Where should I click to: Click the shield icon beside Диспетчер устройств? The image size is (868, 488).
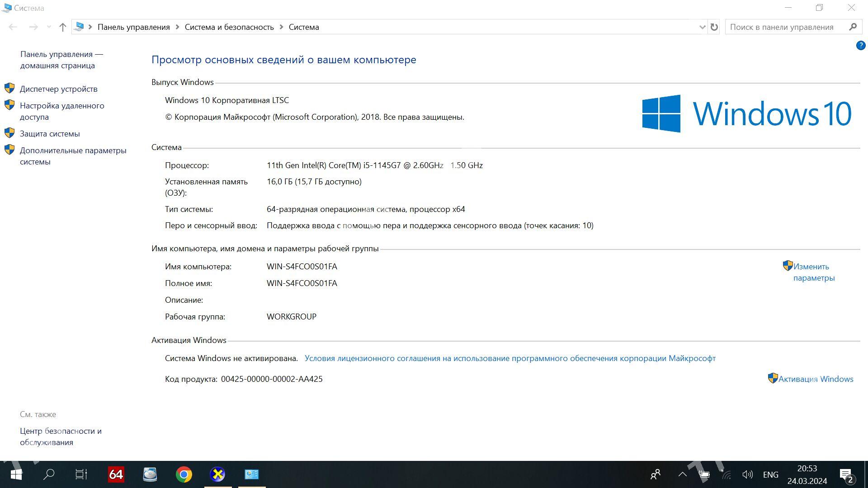tap(9, 88)
